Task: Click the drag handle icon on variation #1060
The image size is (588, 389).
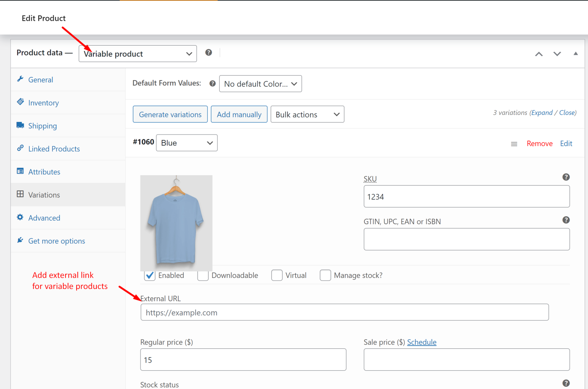Action: (514, 143)
